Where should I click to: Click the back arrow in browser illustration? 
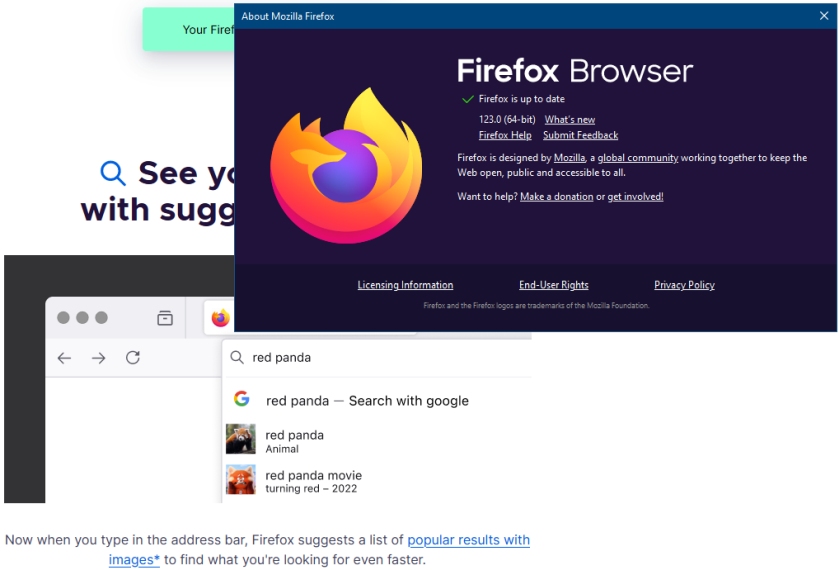64,358
